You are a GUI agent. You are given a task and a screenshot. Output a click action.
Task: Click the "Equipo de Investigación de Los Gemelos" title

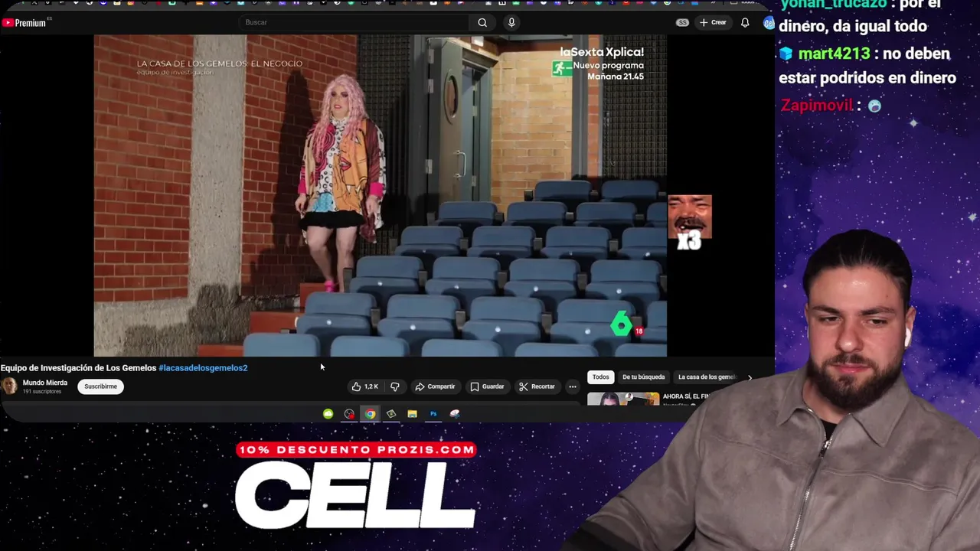78,368
